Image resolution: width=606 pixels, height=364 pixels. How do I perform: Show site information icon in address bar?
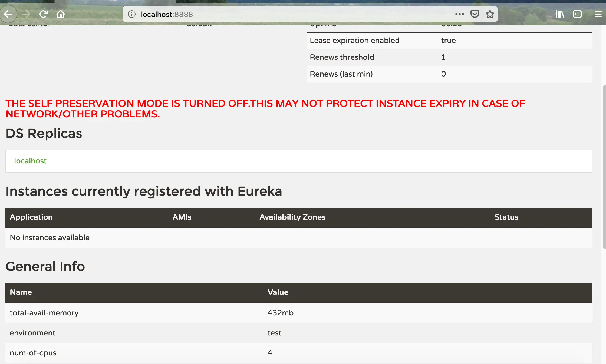click(x=132, y=14)
